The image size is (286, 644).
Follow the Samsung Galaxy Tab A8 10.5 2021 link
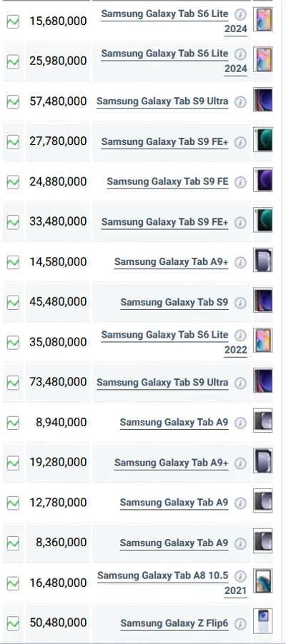(x=172, y=583)
